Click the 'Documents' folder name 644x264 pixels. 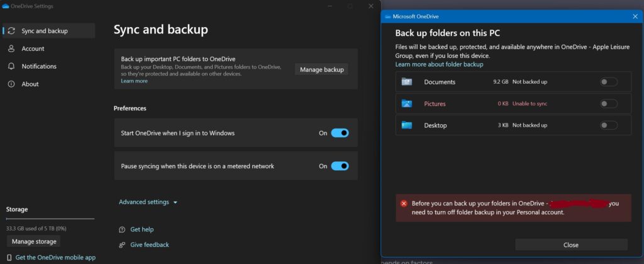[x=440, y=83]
